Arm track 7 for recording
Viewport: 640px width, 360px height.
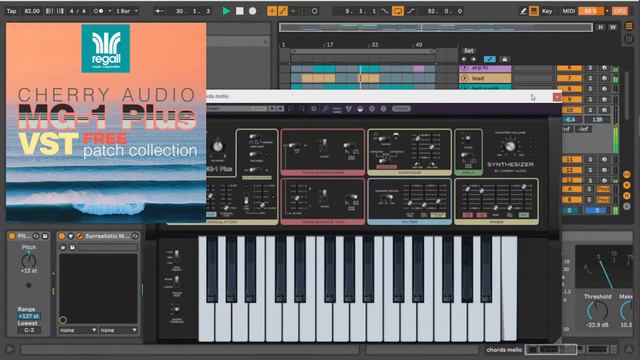pos(604,78)
